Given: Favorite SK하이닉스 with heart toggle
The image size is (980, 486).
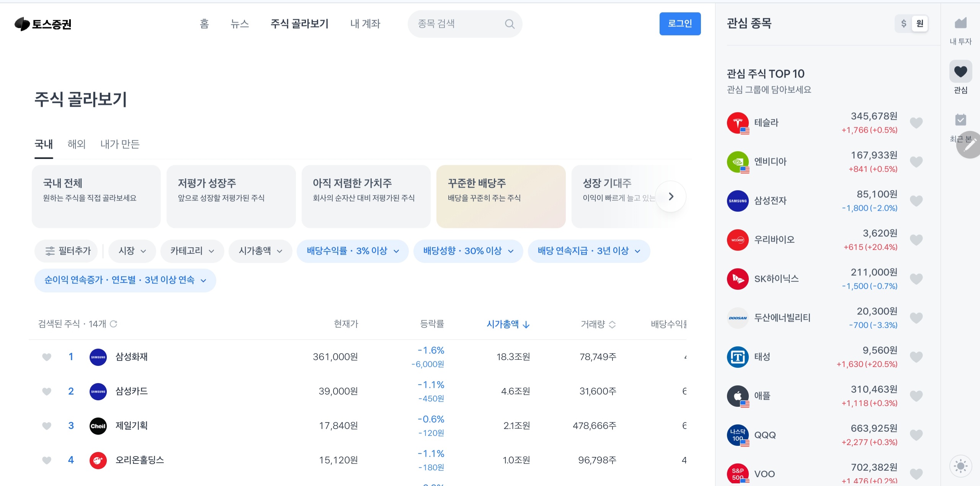Looking at the screenshot, I should (916, 279).
